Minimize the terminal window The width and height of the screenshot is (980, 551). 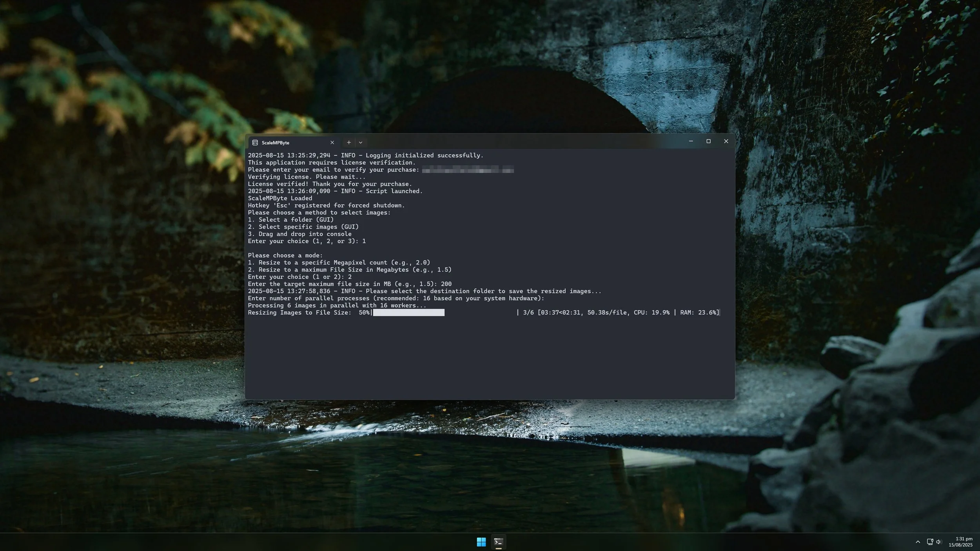(691, 141)
